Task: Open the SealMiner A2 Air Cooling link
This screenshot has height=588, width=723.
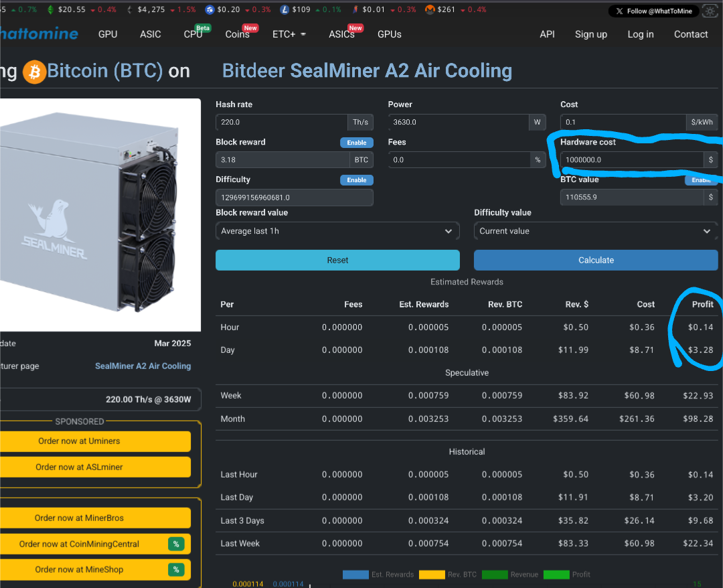Action: point(143,366)
